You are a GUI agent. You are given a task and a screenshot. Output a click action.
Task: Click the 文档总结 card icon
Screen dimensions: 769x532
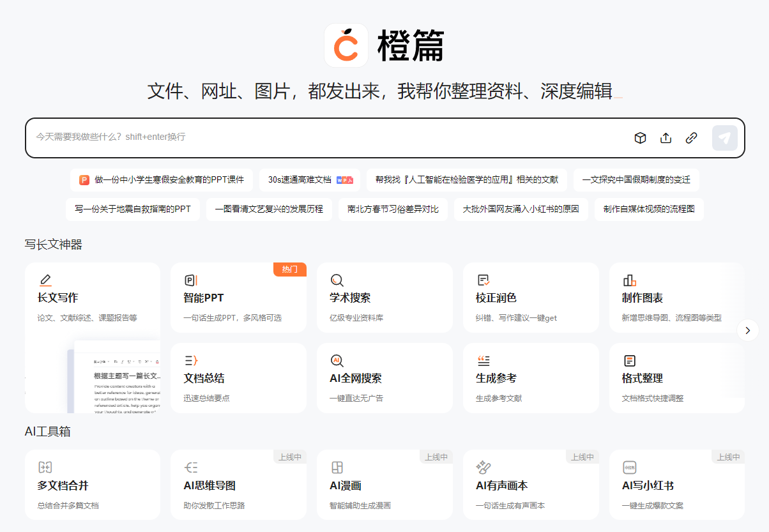[x=191, y=361]
